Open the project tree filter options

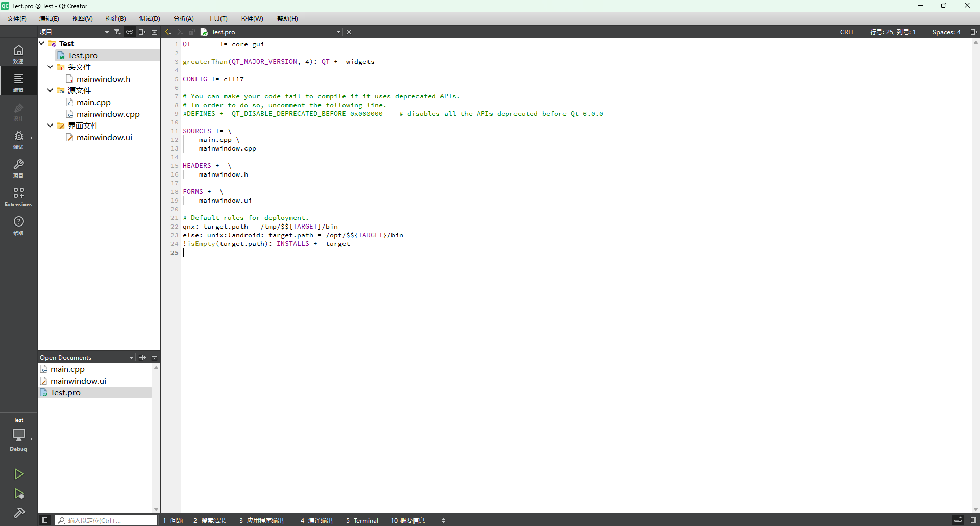(x=117, y=32)
